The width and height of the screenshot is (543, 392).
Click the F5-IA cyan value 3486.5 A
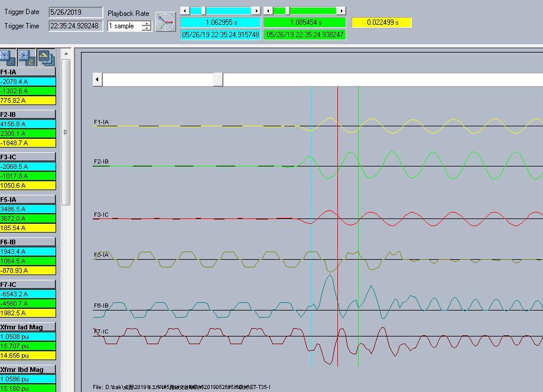pyautogui.click(x=28, y=210)
